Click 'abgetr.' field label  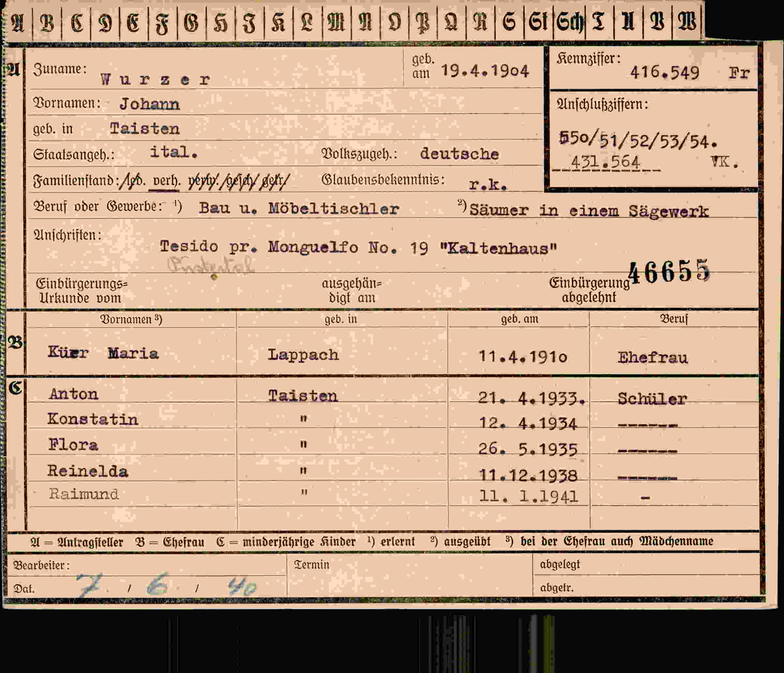coord(557,588)
